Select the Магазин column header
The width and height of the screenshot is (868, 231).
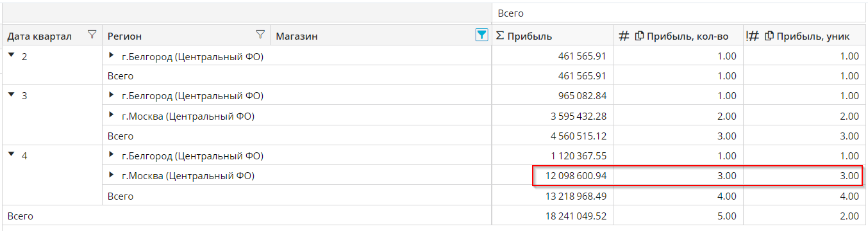click(381, 36)
